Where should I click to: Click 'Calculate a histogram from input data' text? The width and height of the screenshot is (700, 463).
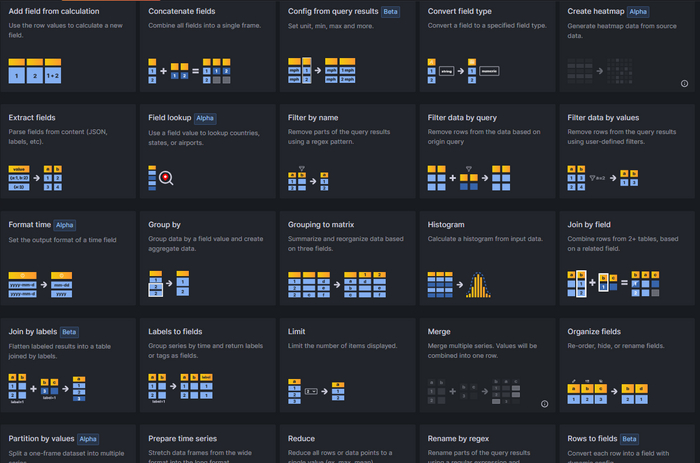point(485,239)
